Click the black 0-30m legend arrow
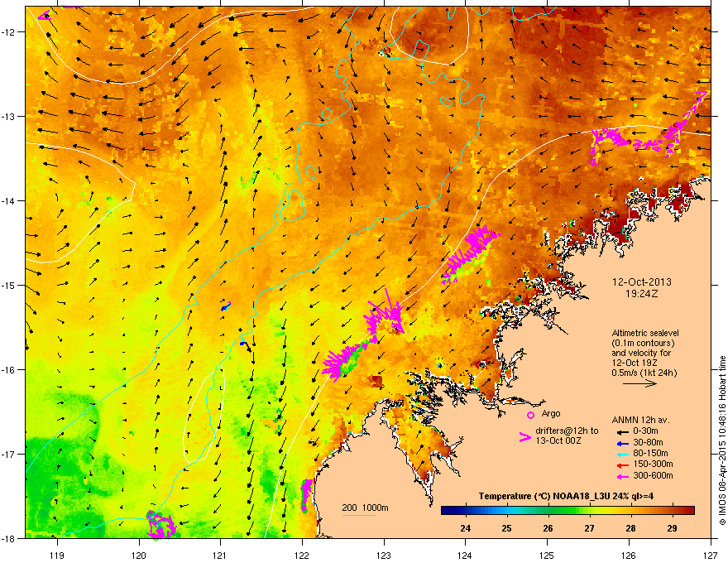 [621, 431]
